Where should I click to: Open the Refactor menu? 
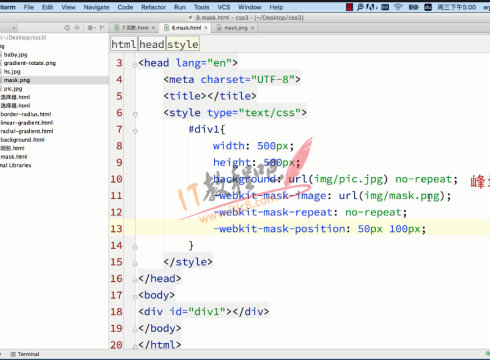pyautogui.click(x=153, y=7)
